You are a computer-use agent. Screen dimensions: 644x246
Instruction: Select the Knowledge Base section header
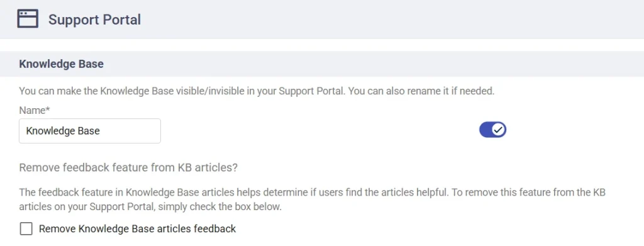(61, 64)
